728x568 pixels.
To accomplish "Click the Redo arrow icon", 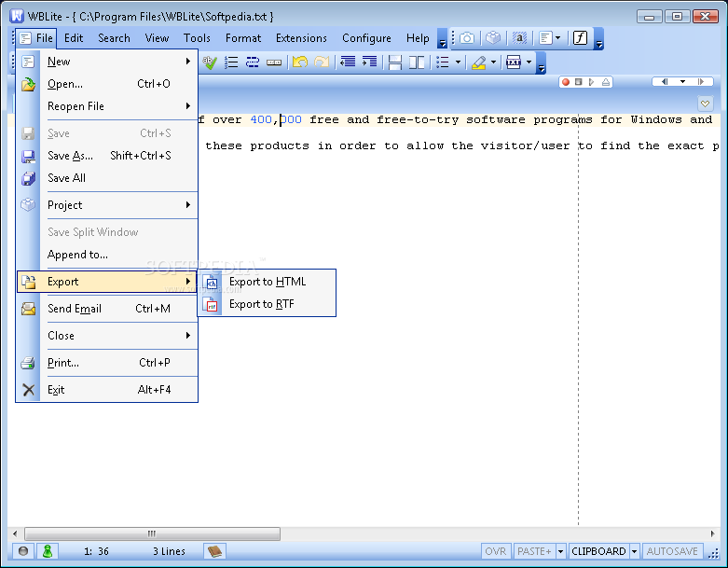I will (322, 62).
